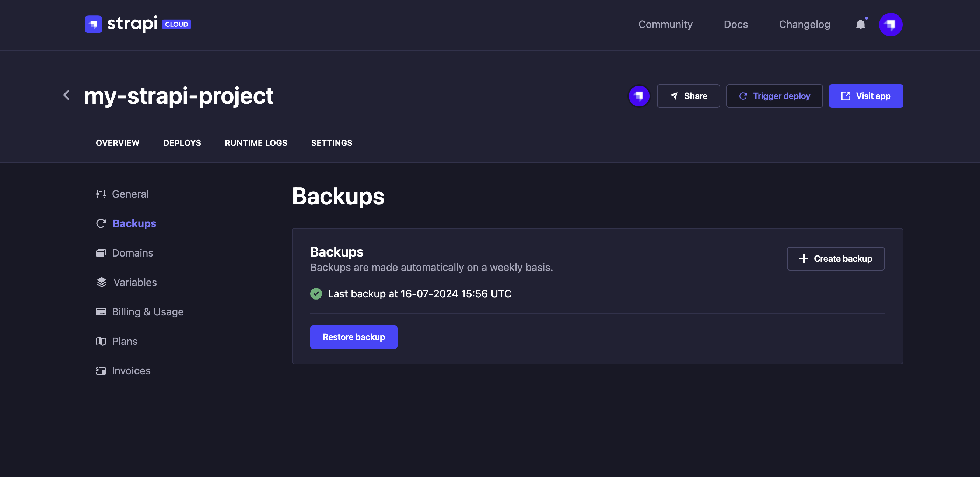
Task: Click the Domains sidebar icon
Action: tap(101, 253)
